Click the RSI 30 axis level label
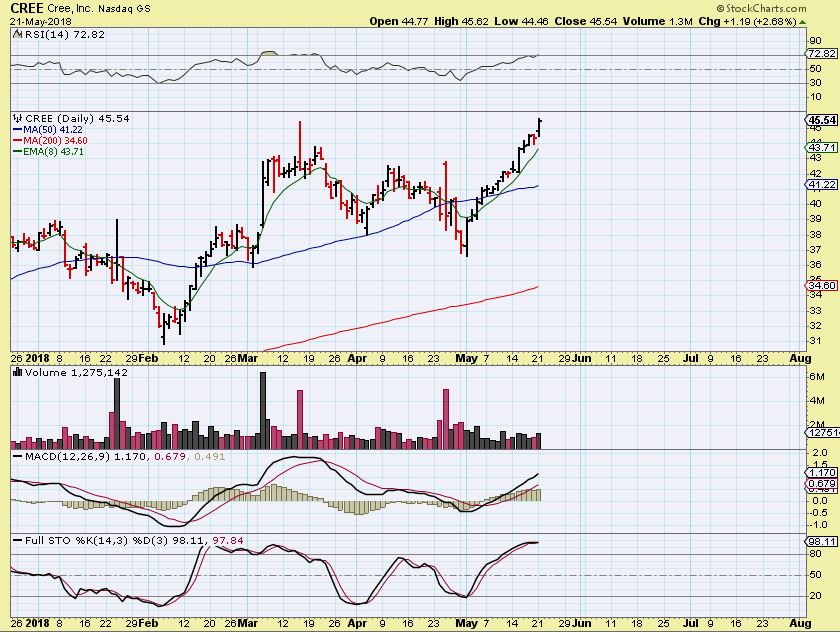This screenshot has width=840, height=632. 815,82
